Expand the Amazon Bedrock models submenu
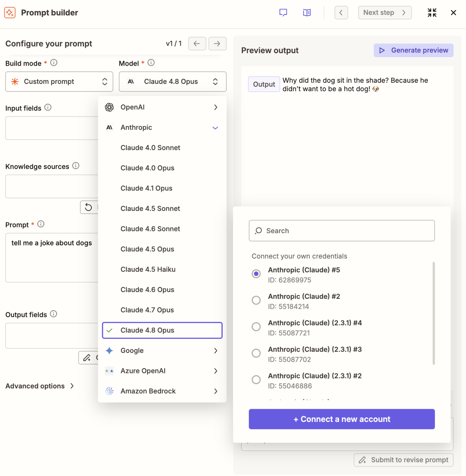Image resolution: width=466 pixels, height=476 pixels. [x=162, y=391]
